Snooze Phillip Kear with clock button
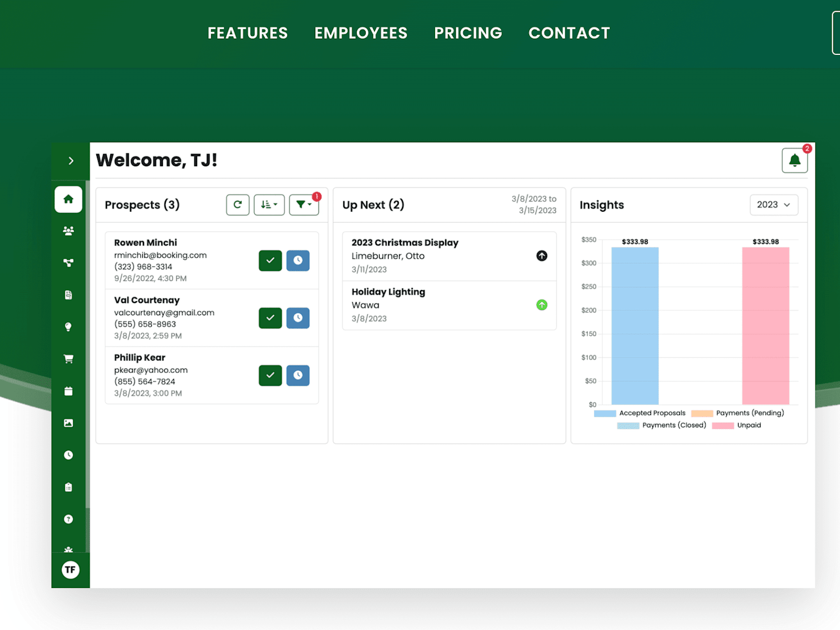The height and width of the screenshot is (630, 840). 298,376
